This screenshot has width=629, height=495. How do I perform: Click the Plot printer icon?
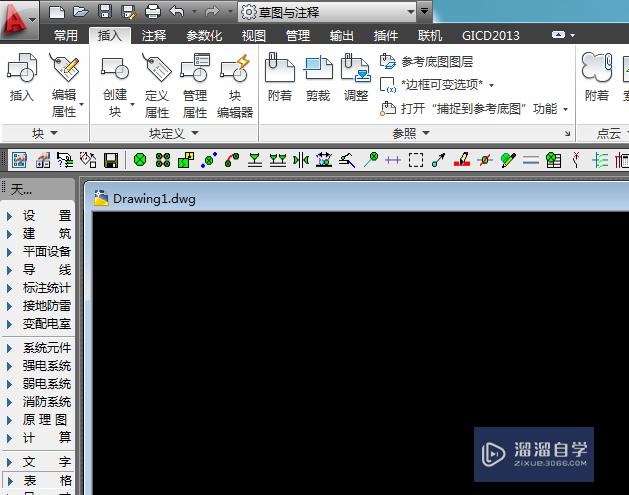153,12
